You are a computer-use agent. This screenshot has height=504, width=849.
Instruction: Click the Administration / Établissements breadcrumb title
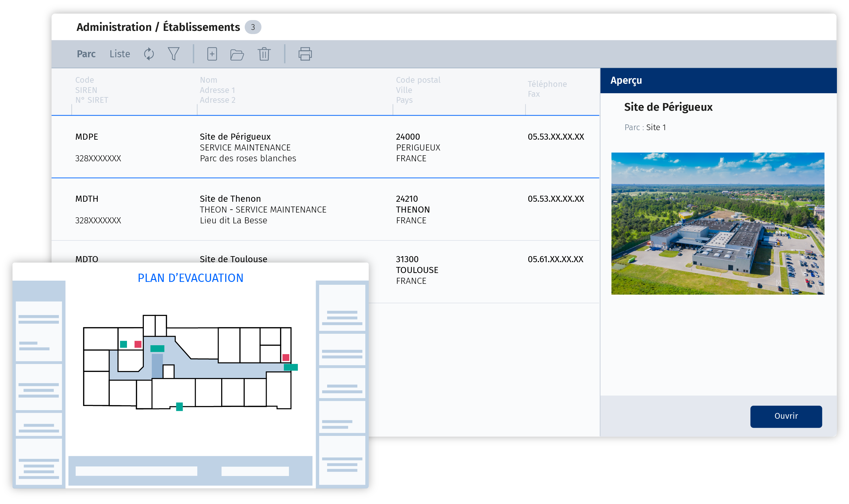tap(158, 27)
